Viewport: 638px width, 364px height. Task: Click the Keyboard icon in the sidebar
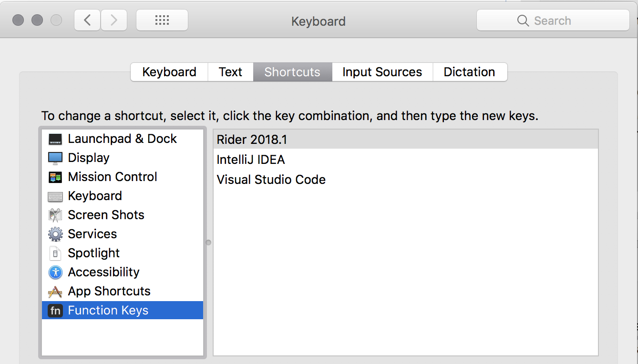pyautogui.click(x=55, y=196)
